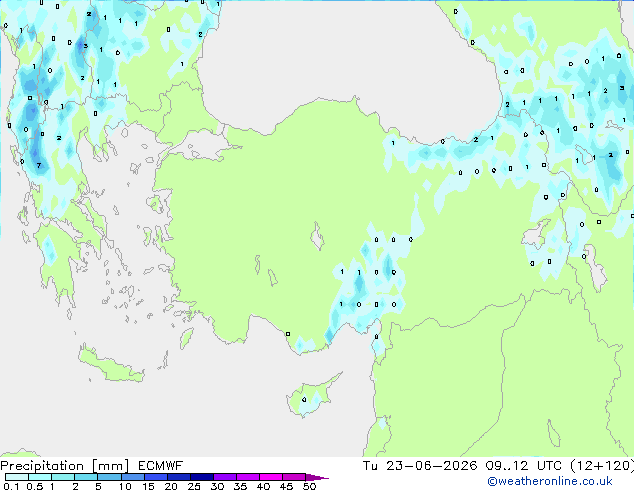This screenshot has height=490, width=634.
Task: Click the '0.1' legend scale label
Action: click(11, 486)
